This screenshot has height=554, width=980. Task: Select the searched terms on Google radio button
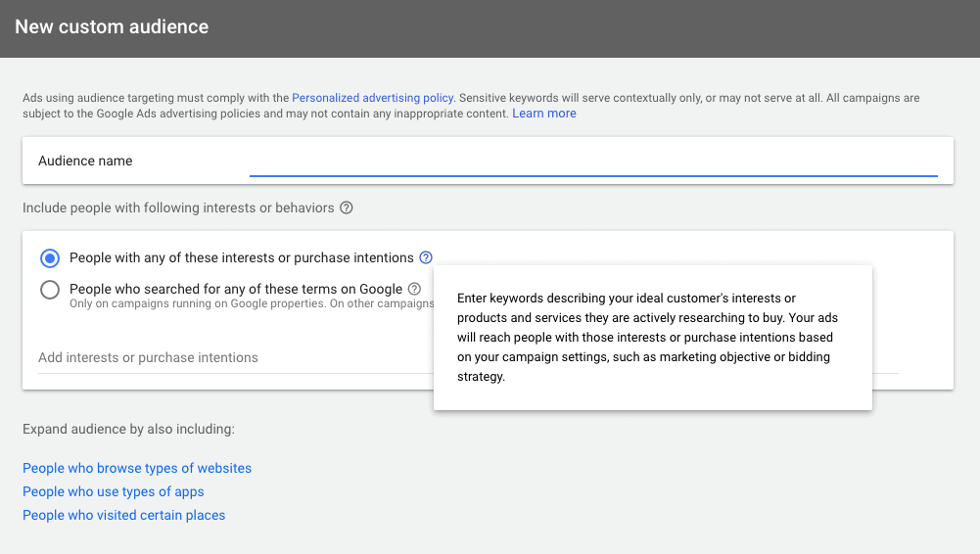(50, 290)
